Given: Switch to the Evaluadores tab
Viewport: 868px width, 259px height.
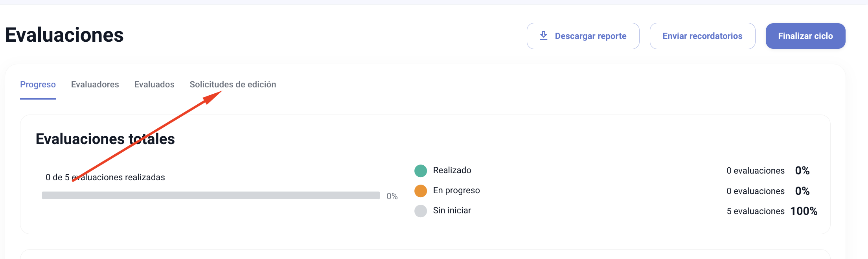Looking at the screenshot, I should pyautogui.click(x=95, y=85).
